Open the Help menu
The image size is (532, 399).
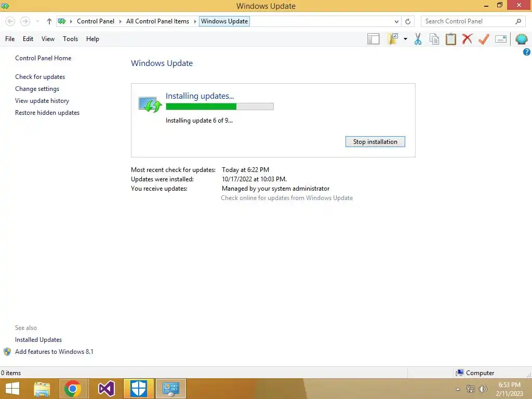click(x=92, y=39)
